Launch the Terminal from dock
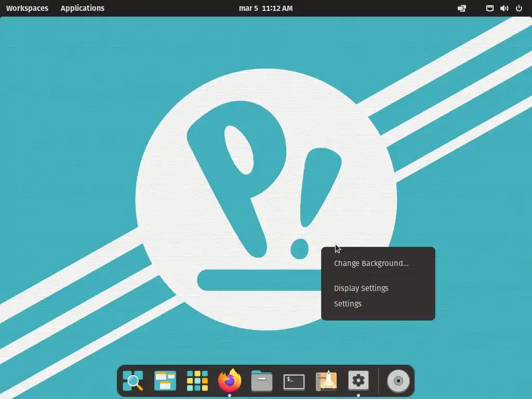Image resolution: width=532 pixels, height=399 pixels. (294, 382)
